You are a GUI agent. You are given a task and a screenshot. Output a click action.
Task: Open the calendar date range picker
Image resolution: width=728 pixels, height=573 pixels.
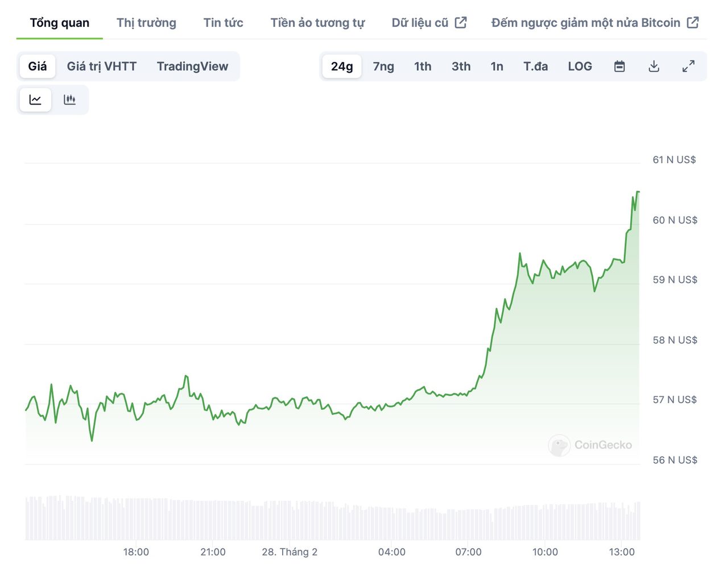coord(619,67)
